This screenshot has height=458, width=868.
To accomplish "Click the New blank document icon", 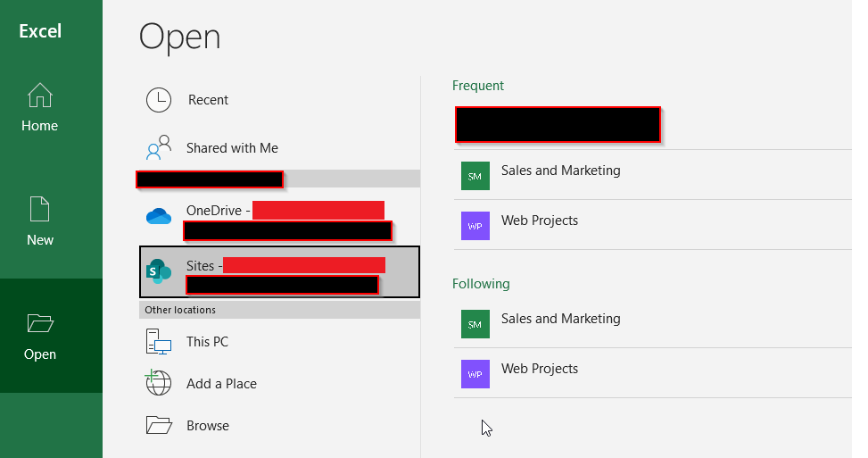I will (x=40, y=209).
